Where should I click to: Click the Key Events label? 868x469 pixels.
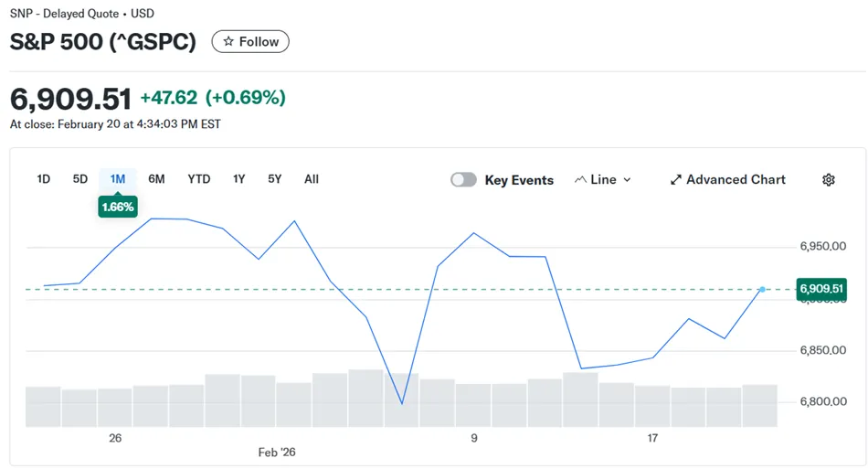[519, 180]
